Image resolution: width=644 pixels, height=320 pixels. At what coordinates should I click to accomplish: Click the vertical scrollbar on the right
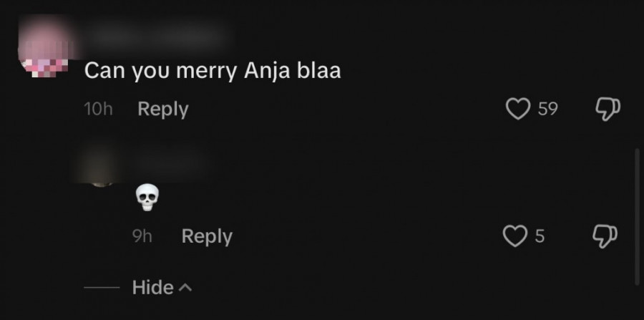[637, 217]
